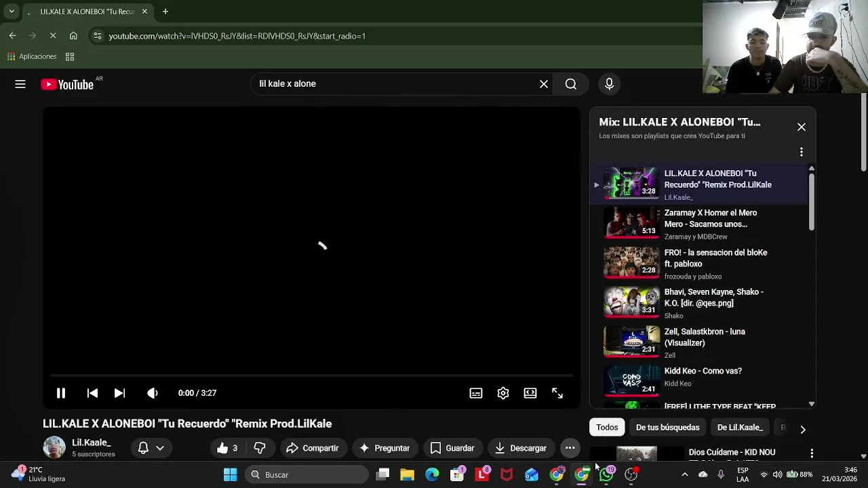Open the tab search dropdown
Viewport: 868px width, 488px height.
12,12
